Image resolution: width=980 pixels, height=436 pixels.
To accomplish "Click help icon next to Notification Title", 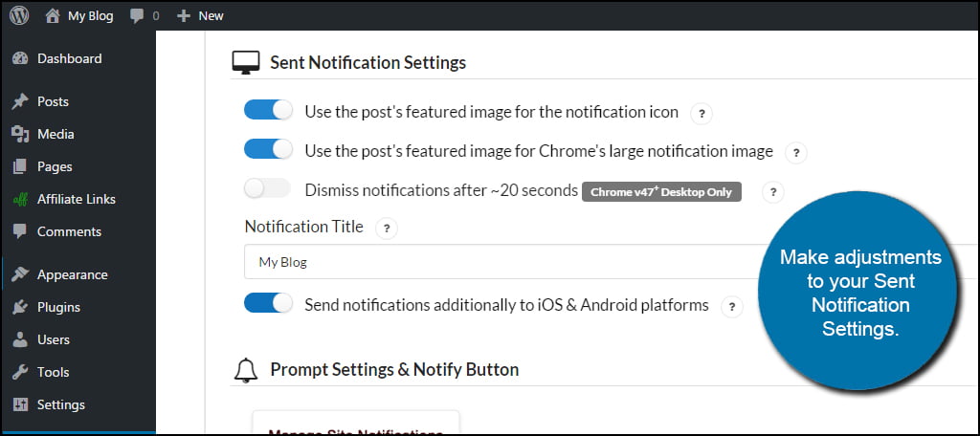I will (387, 228).
